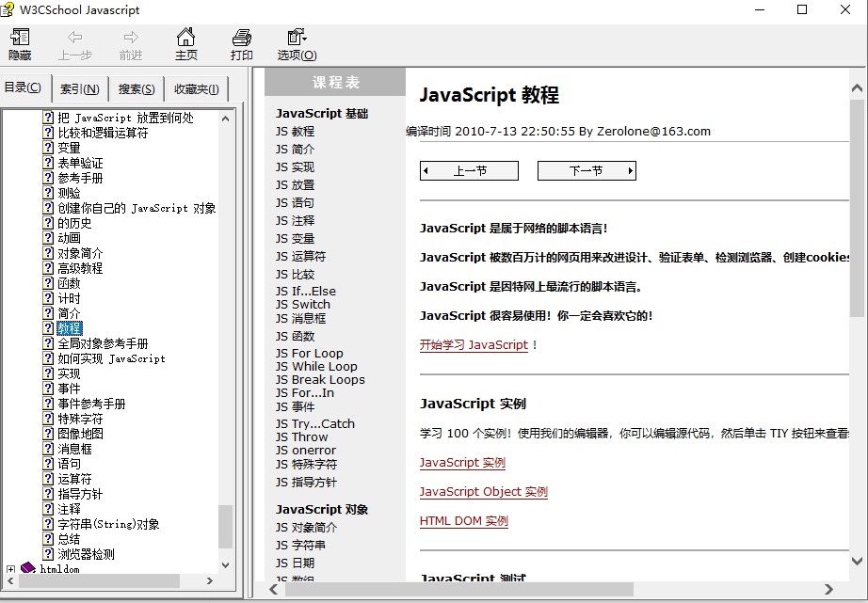Viewport: 868px width, 603px height.
Task: Click the page icon beside 函数
Action: click(x=49, y=283)
